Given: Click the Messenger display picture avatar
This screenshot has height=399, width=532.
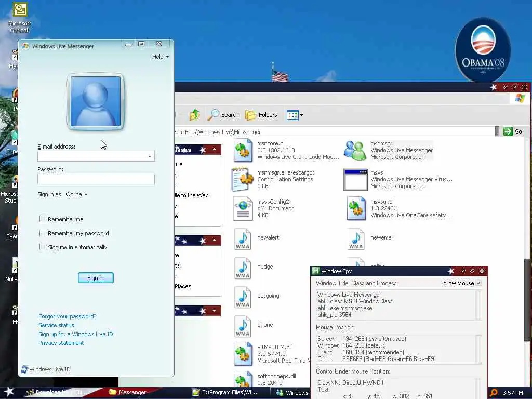Looking at the screenshot, I should coord(96,101).
